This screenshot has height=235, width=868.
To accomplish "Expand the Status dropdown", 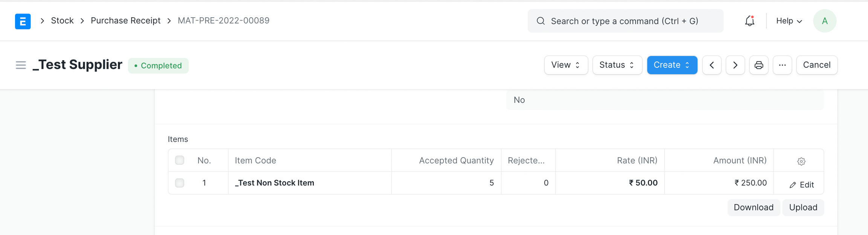I will coord(617,65).
